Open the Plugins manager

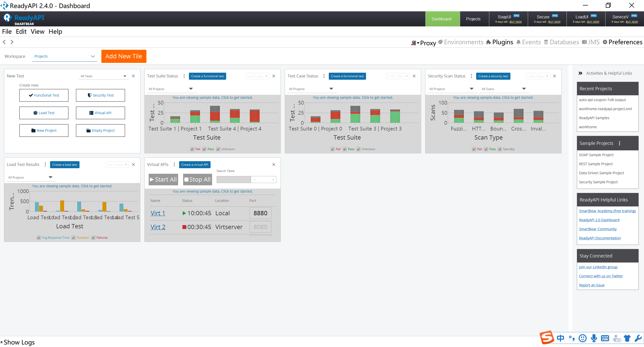click(x=500, y=42)
